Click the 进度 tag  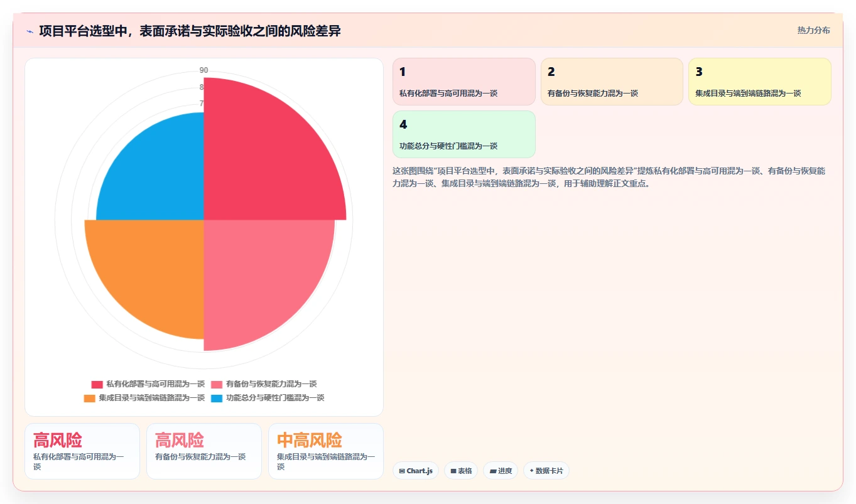point(501,471)
